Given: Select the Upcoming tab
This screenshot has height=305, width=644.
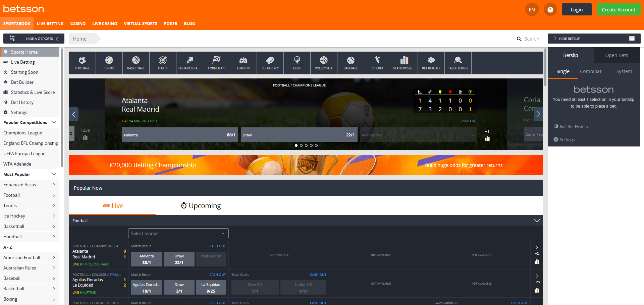Looking at the screenshot, I should 201,205.
